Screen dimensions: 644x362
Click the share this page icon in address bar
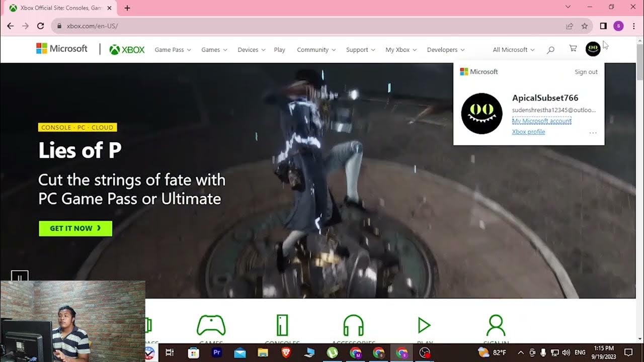click(x=570, y=26)
